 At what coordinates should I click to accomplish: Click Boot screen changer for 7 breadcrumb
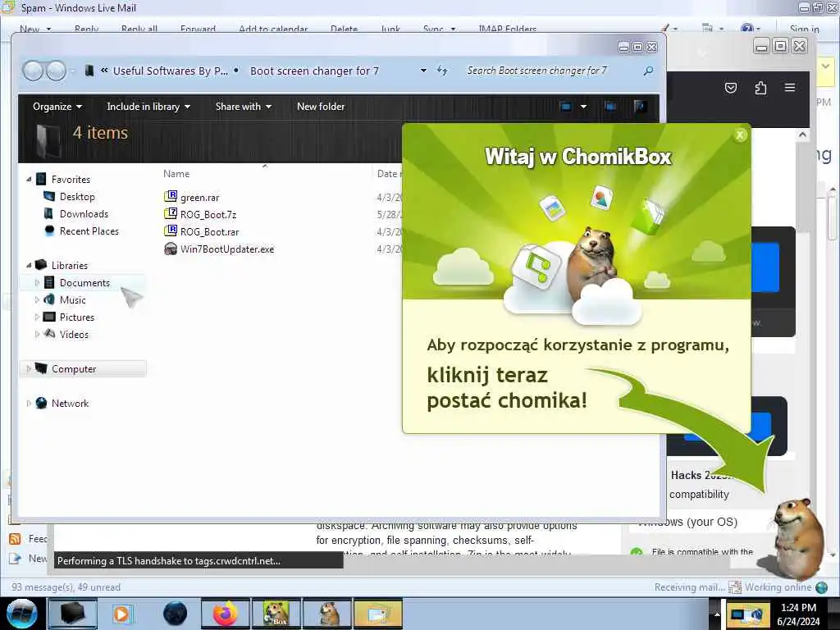(314, 71)
